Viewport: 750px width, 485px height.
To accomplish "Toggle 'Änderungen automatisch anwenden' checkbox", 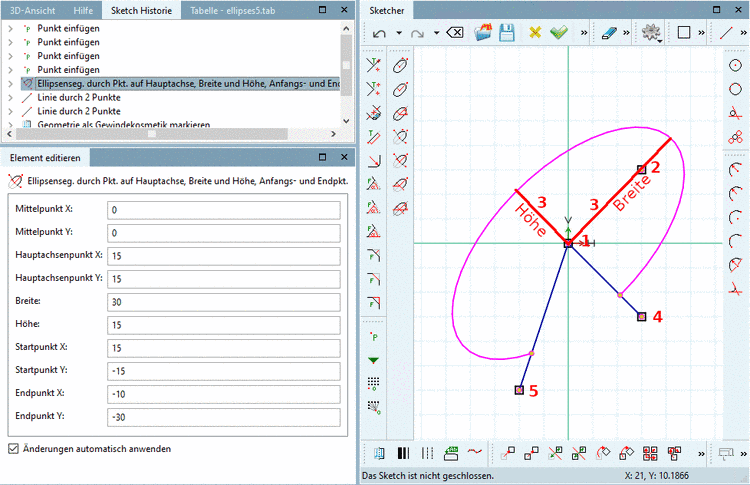I will [x=13, y=449].
